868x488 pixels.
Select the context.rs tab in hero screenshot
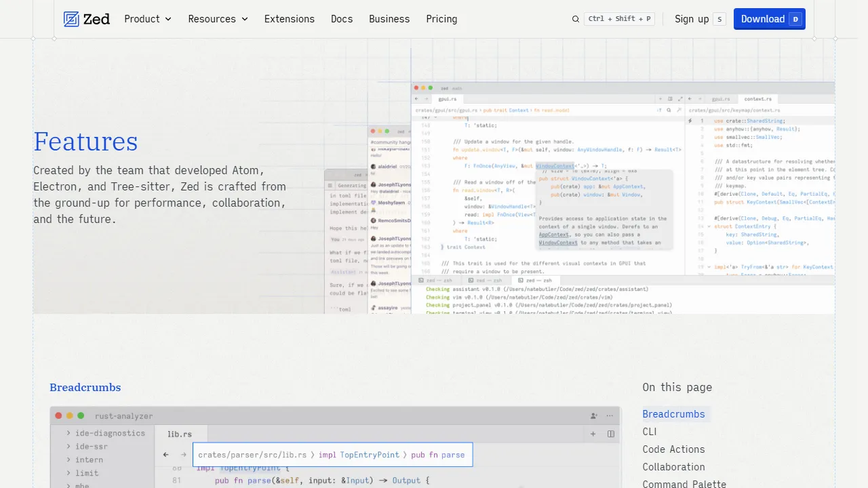point(757,99)
